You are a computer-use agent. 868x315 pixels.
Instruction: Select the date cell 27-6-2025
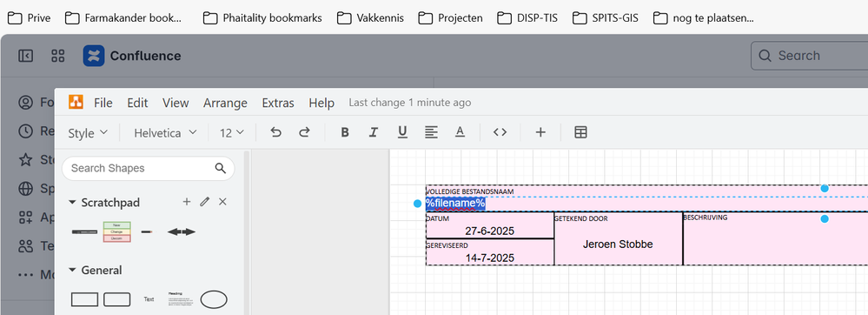pos(490,225)
